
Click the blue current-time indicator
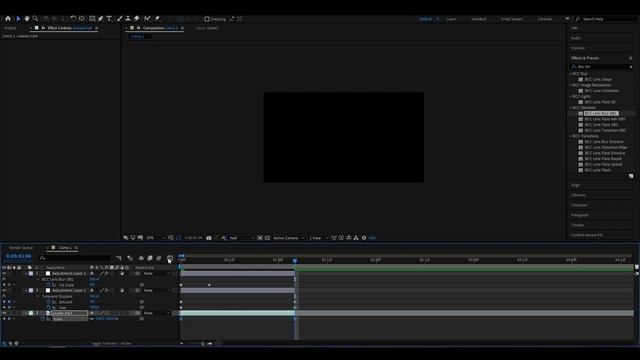pyautogui.click(x=295, y=260)
